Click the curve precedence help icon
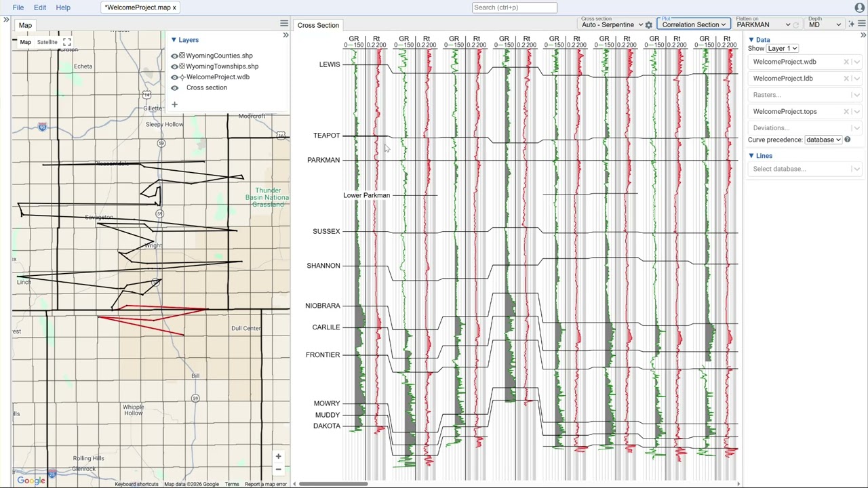868x488 pixels. point(848,140)
